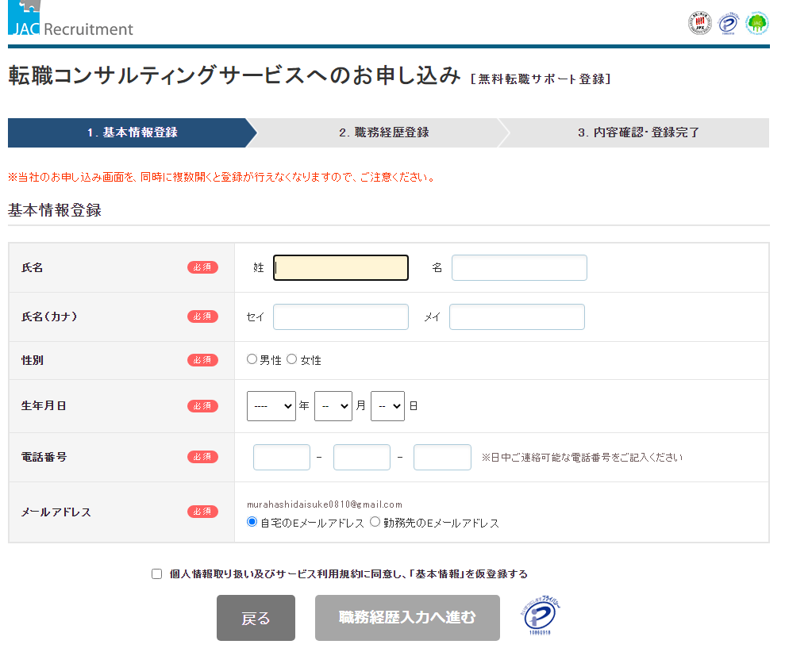Click the JAC Recruitment logo
The height and width of the screenshot is (652, 812).
click(71, 21)
